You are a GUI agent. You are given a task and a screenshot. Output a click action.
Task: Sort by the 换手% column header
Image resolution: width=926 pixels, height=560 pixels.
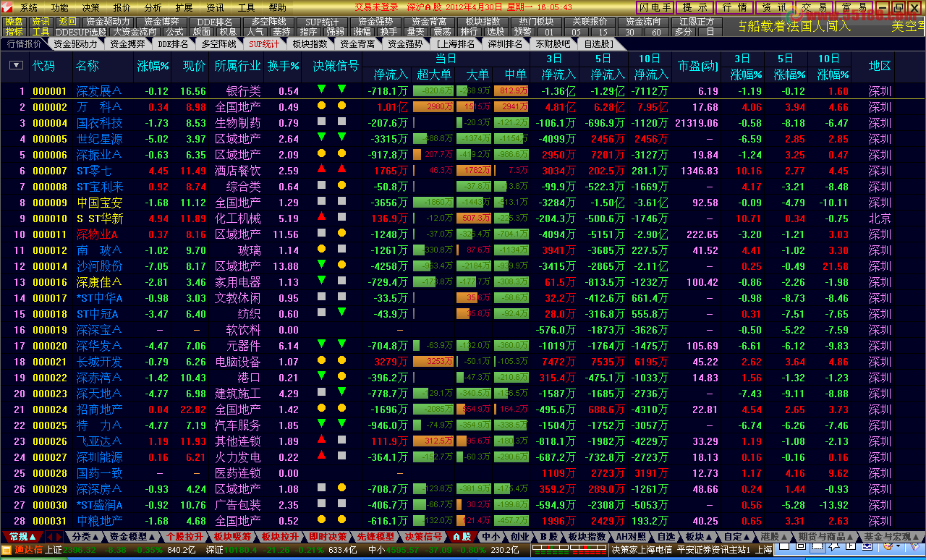[284, 66]
